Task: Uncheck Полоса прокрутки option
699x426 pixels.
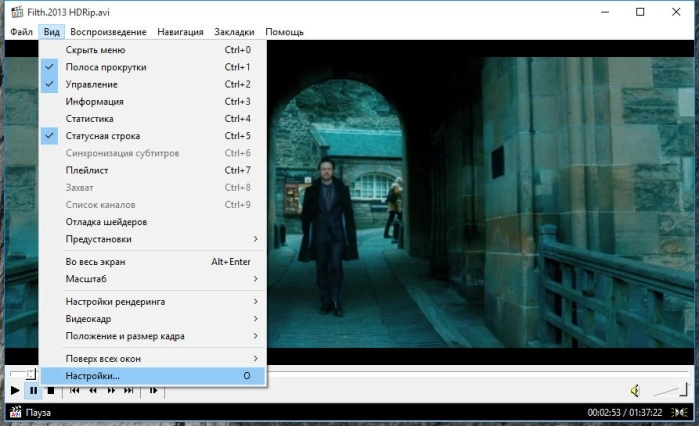Action: pos(153,67)
